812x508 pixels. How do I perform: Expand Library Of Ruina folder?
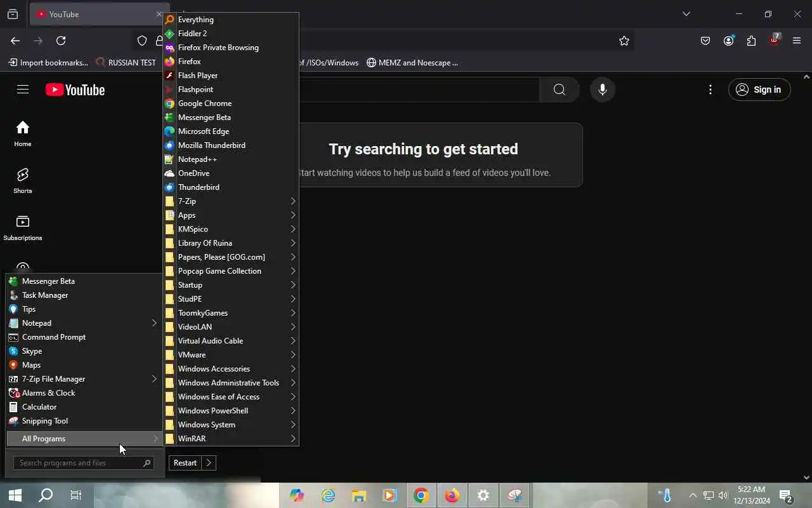[x=231, y=243]
